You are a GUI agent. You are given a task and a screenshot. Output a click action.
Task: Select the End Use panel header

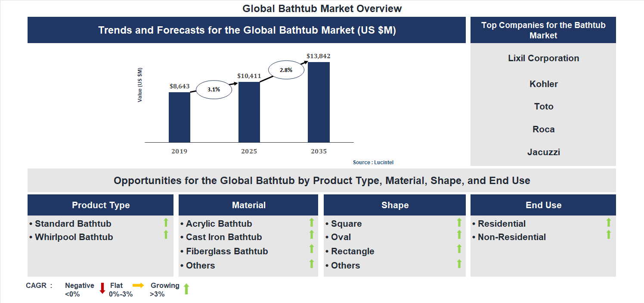coord(543,205)
